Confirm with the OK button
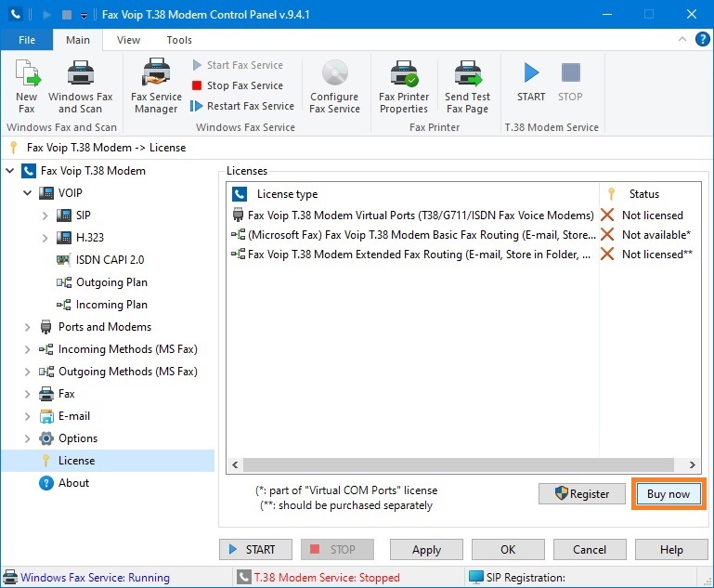Screen dimensions: 714x588 [508, 550]
